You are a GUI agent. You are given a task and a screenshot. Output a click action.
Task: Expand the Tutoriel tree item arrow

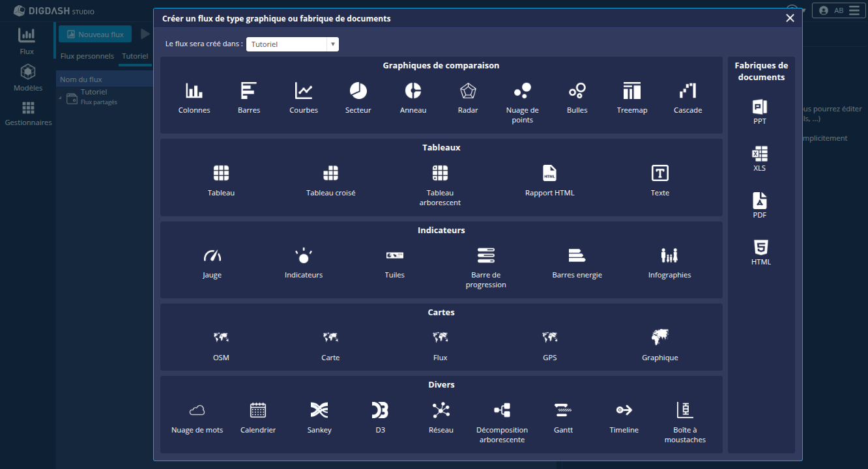pos(61,98)
